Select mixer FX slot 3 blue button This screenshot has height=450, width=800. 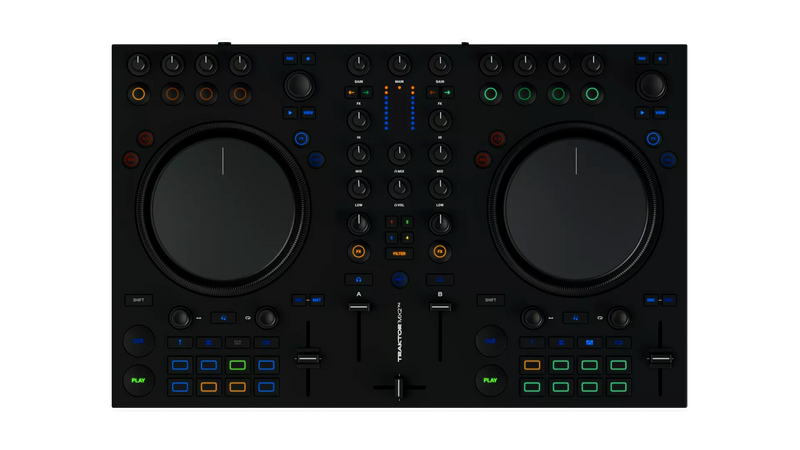(392, 238)
